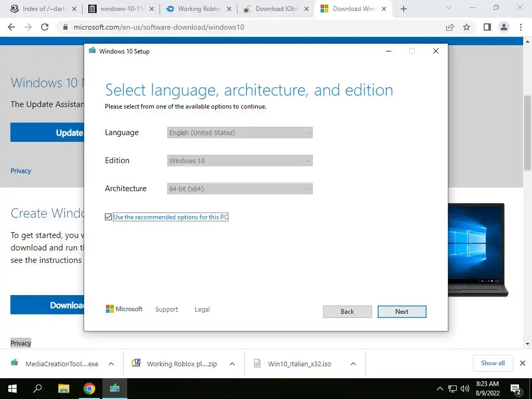
Task: Click the laptop image on the webpage
Action: [x=478, y=250]
